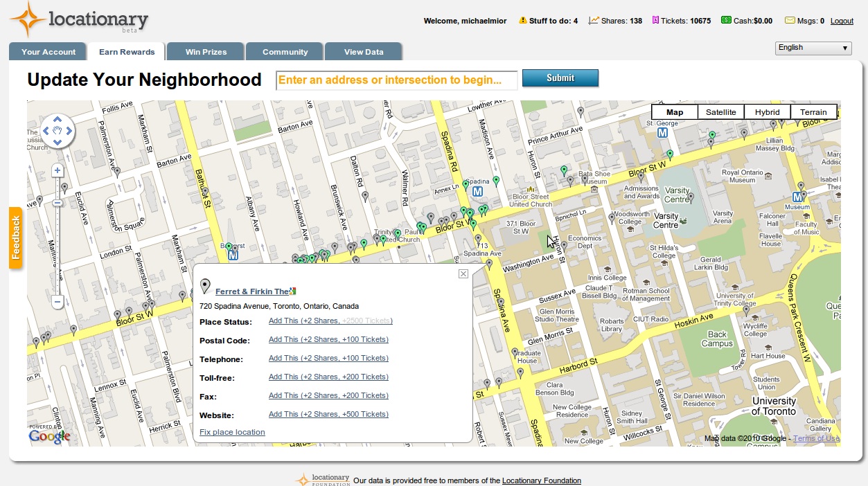Open the View Data tab
868x486 pixels.
pyautogui.click(x=364, y=52)
